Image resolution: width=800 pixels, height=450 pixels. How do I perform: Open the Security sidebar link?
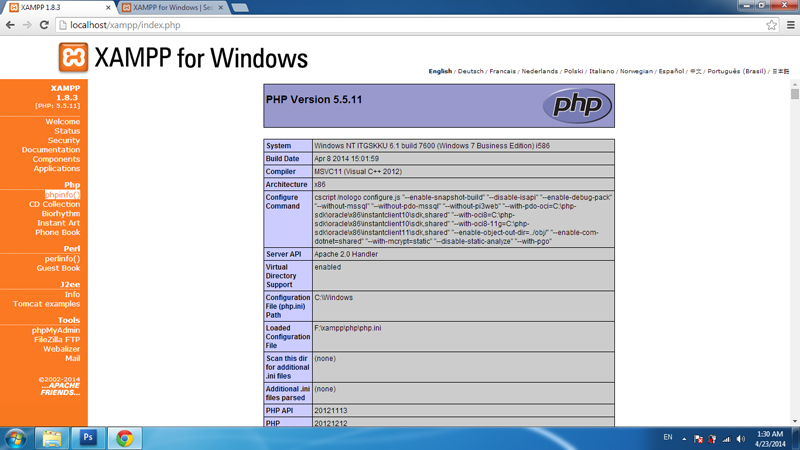point(64,140)
